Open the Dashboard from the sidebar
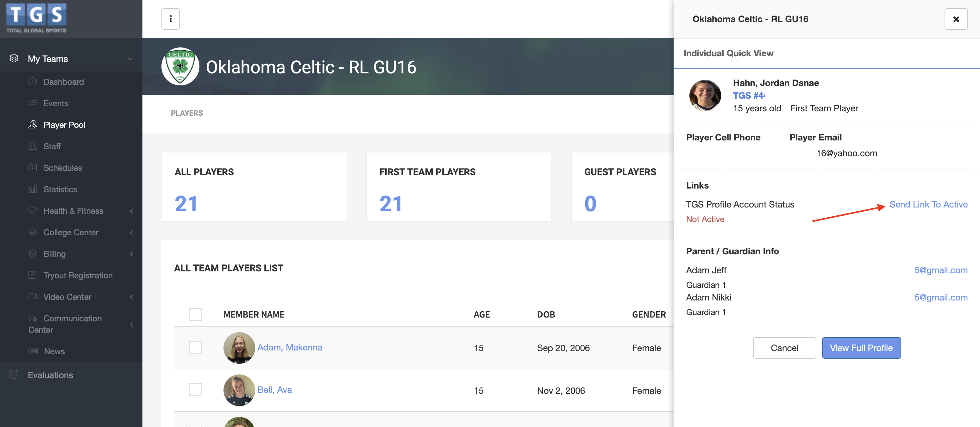980x427 pixels. (64, 81)
